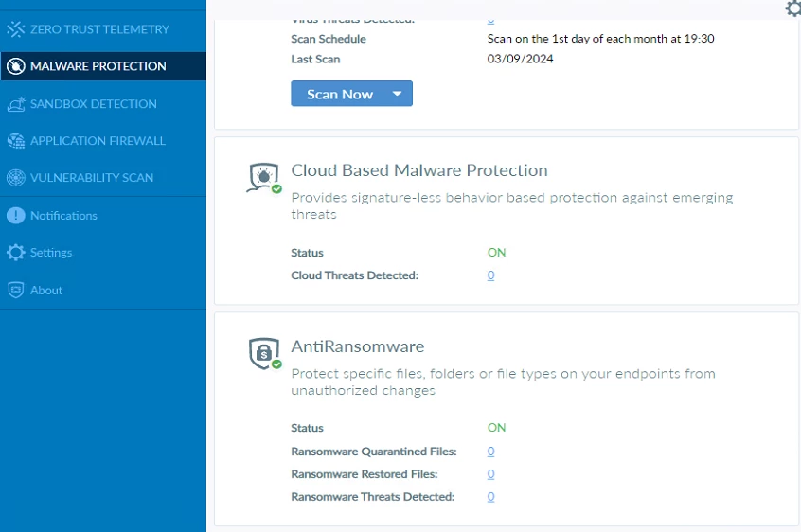Screen dimensions: 801x532
Task: Open Notifications page
Action: tap(63, 216)
